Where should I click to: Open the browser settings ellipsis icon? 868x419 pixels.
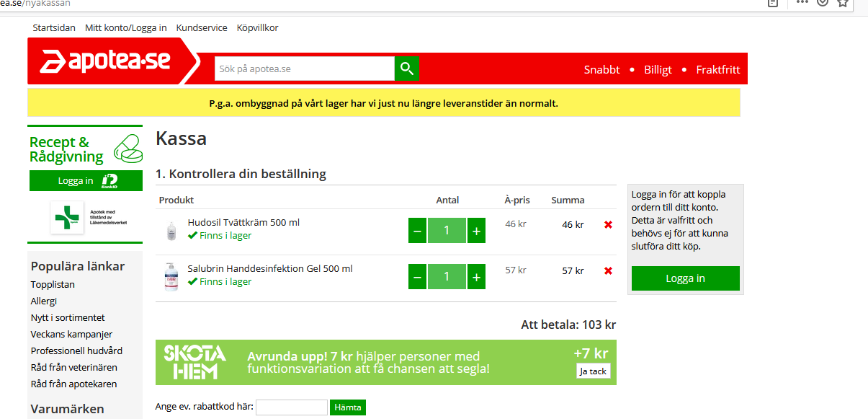click(x=801, y=4)
